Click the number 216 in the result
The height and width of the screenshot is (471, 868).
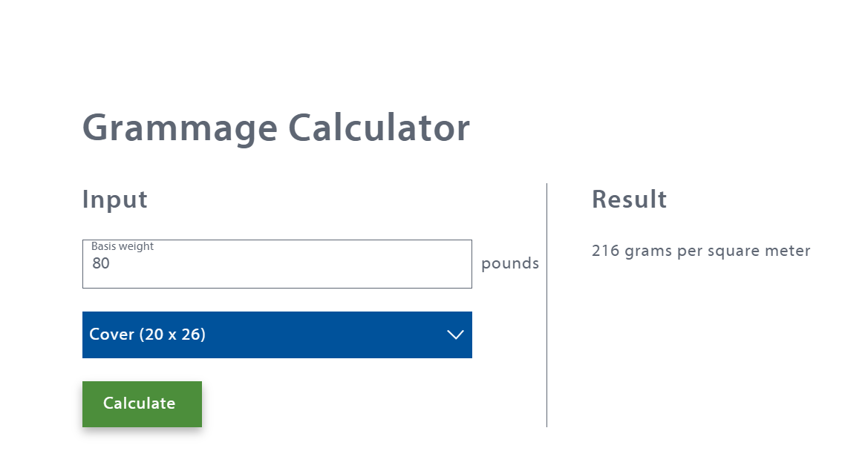(605, 251)
